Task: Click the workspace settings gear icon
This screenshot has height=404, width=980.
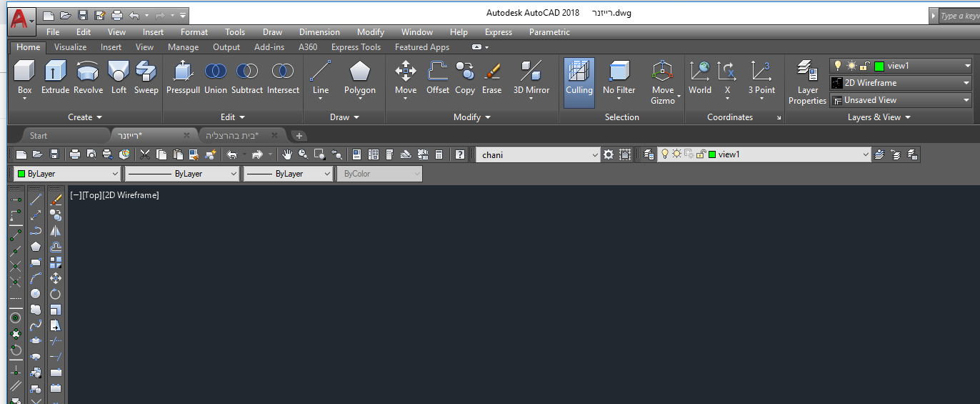Action: (x=609, y=154)
